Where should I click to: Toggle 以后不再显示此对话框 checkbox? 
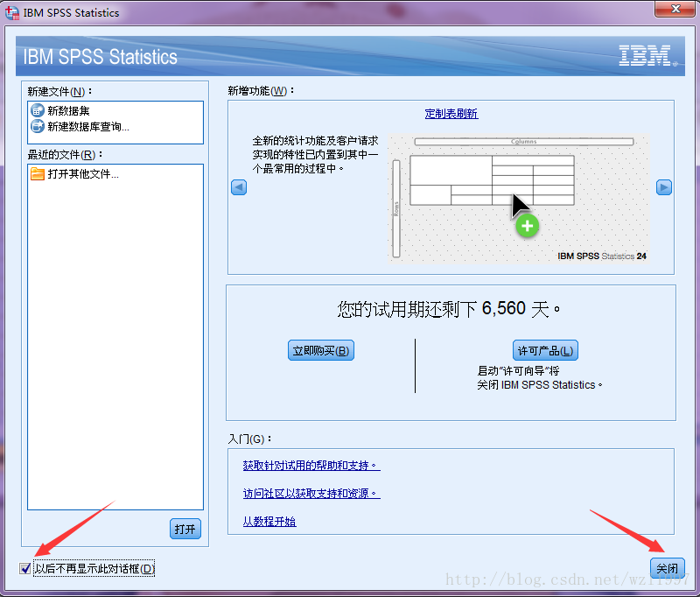25,568
